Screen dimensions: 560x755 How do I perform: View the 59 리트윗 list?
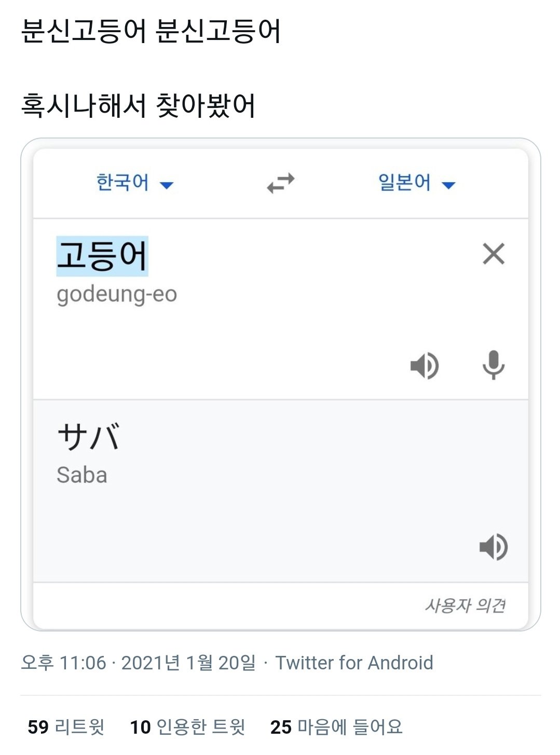[66, 726]
